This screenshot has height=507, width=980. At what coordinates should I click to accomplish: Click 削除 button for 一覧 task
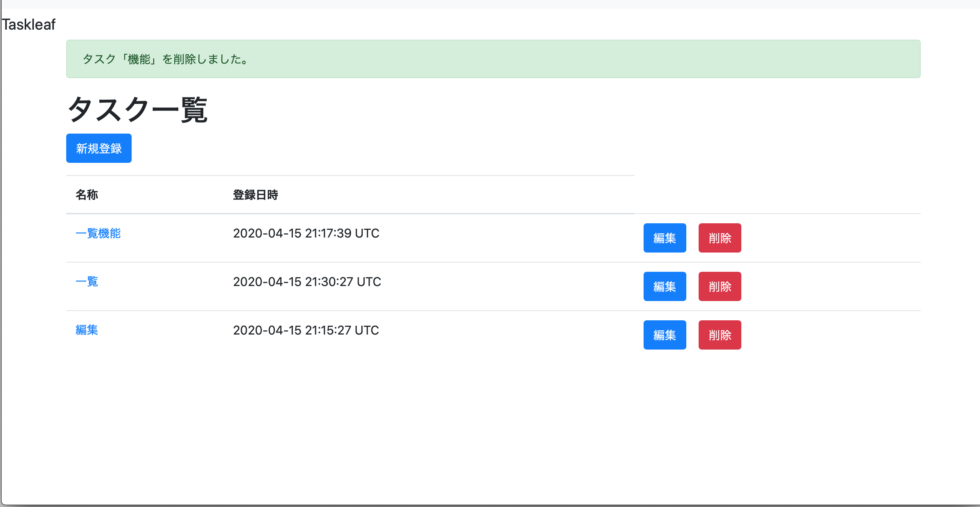coord(719,286)
